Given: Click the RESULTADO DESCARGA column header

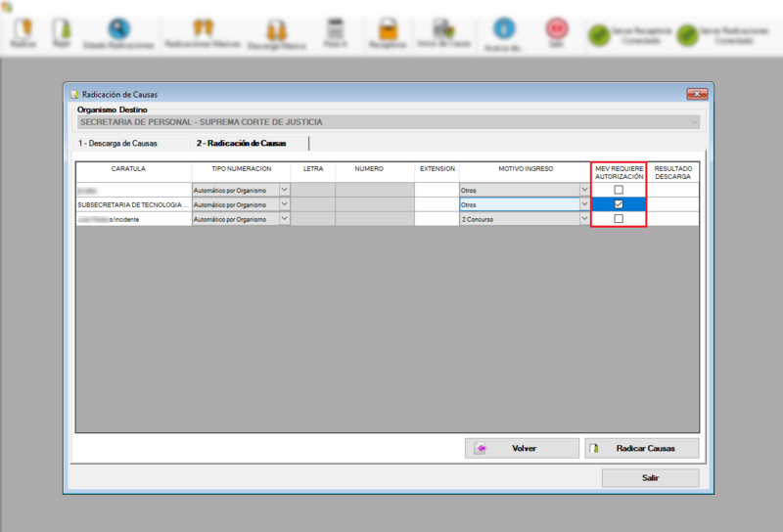Looking at the screenshot, I should pyautogui.click(x=672, y=173).
